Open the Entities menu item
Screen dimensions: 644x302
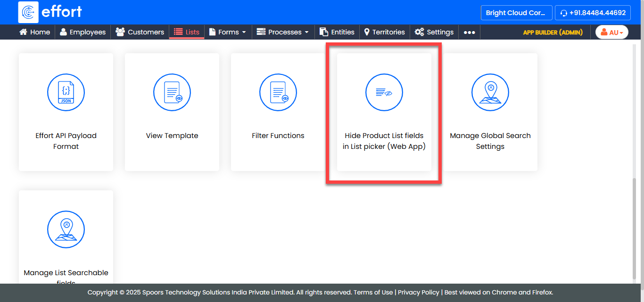(337, 33)
